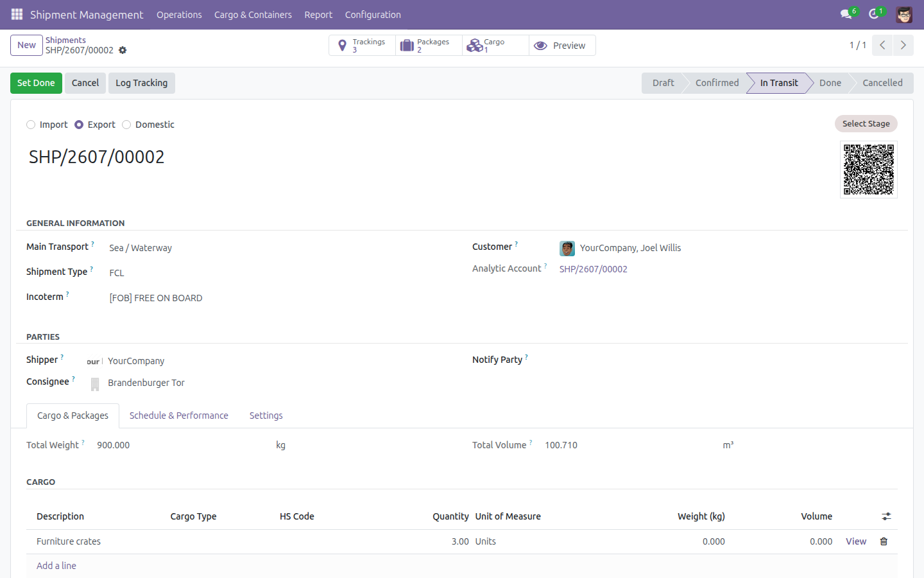This screenshot has height=578, width=924.
Task: Open the Configuration menu
Action: [x=373, y=15]
